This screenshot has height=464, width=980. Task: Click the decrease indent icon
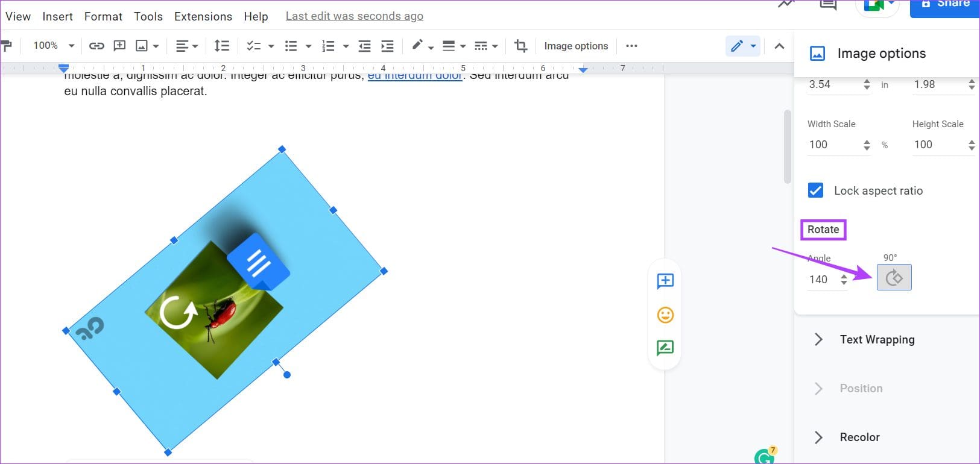pos(365,46)
